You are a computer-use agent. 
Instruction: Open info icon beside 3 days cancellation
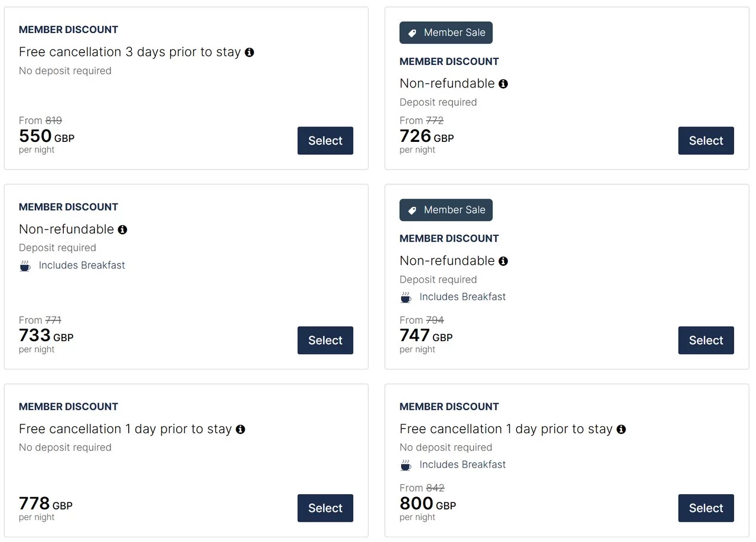(249, 53)
